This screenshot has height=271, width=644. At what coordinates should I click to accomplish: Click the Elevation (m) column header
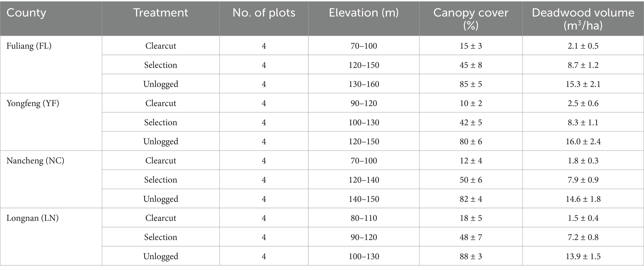pos(364,13)
